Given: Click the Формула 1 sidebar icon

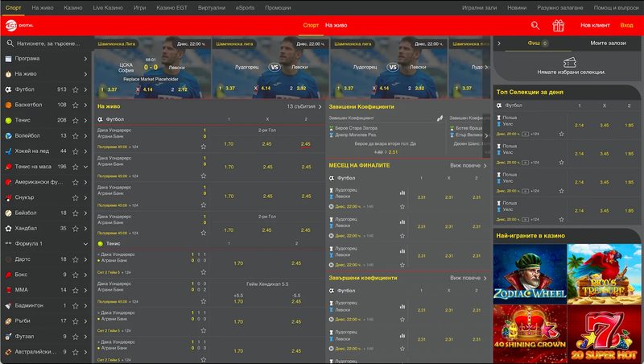Looking at the screenshot, I should click(x=8, y=244).
